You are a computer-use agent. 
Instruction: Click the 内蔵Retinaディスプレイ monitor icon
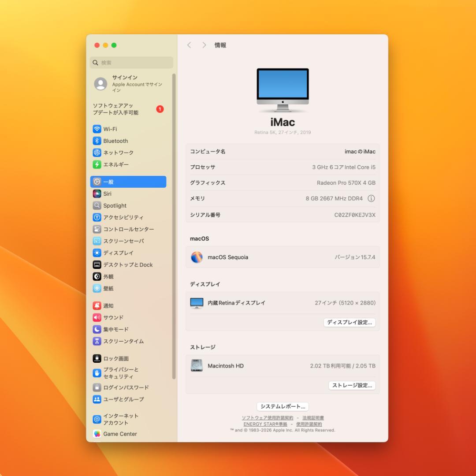pos(197,303)
